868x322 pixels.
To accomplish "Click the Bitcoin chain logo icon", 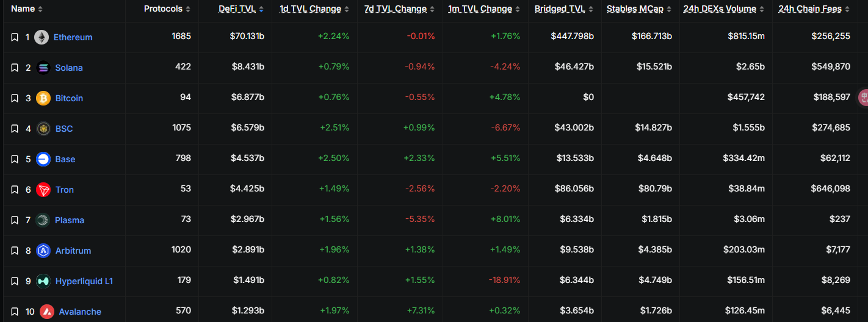I will coord(43,98).
